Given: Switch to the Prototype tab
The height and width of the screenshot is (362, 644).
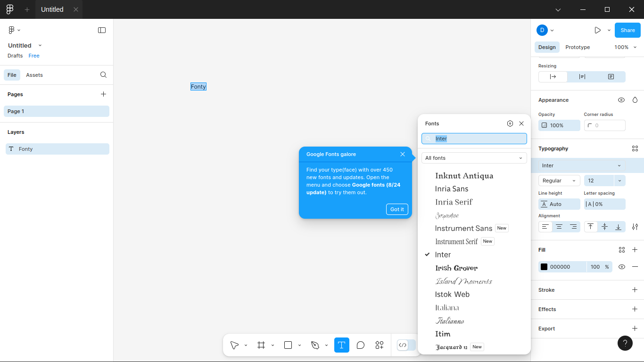Looking at the screenshot, I should (578, 47).
